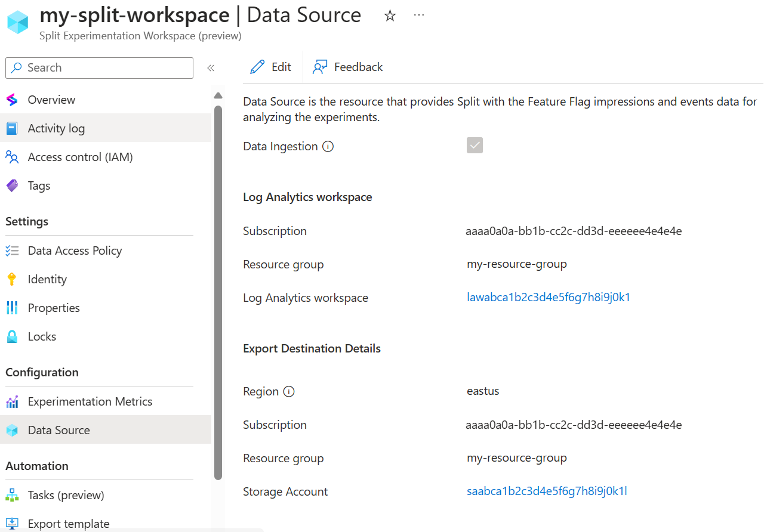764x532 pixels.
Task: Click the my-split-workspace page title
Action: (134, 15)
